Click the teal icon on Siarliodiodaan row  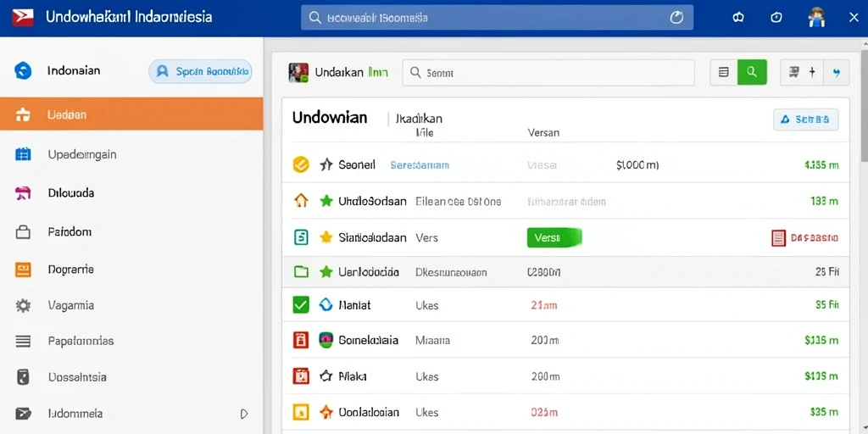point(300,237)
